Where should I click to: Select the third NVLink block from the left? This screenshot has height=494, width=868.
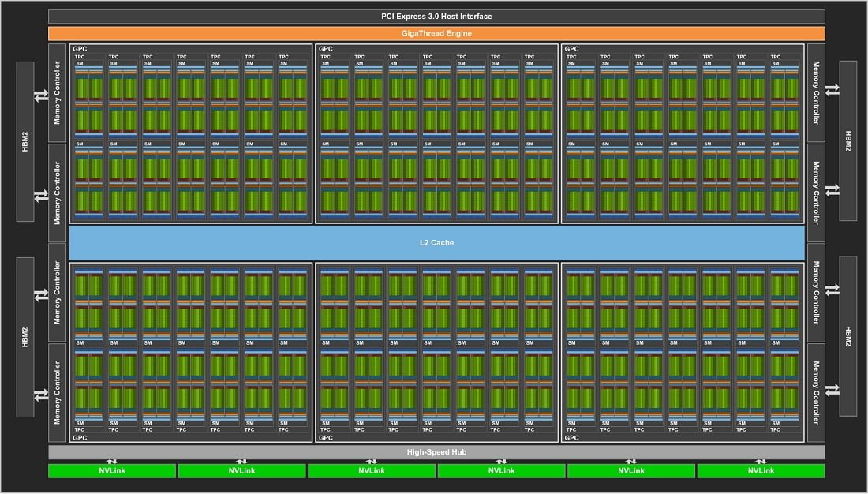pyautogui.click(x=372, y=471)
